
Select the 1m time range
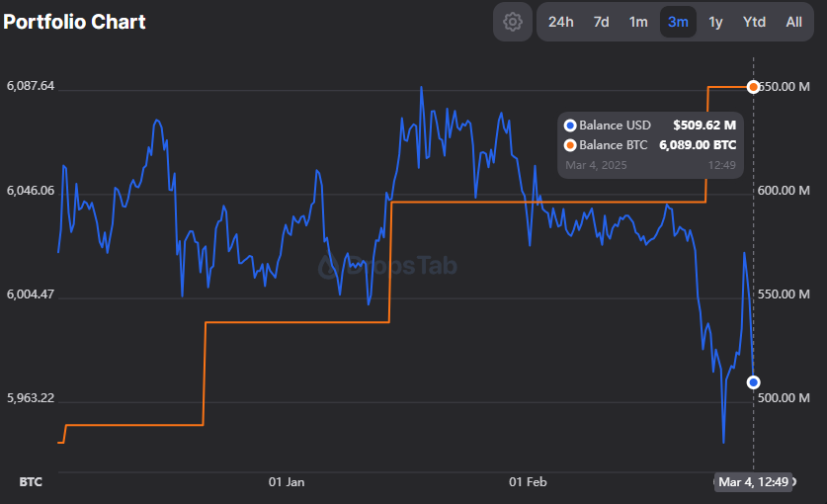[x=638, y=22]
